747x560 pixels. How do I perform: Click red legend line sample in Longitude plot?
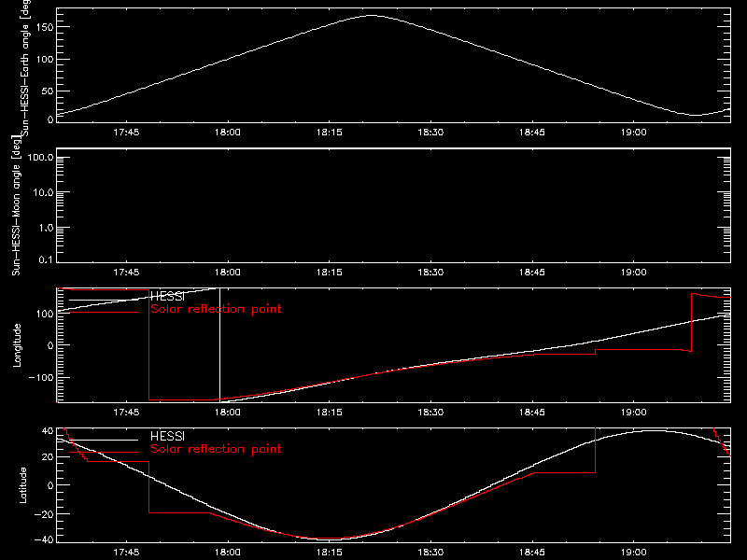click(x=104, y=313)
